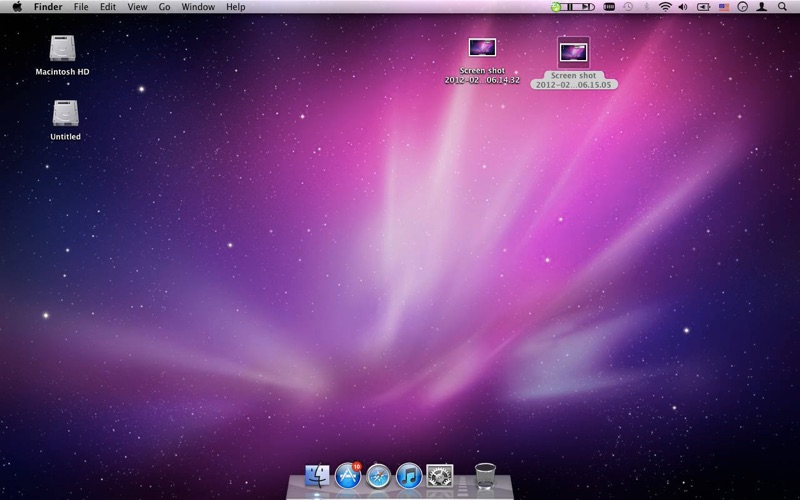Open System Preferences from the Dock

[x=440, y=476]
